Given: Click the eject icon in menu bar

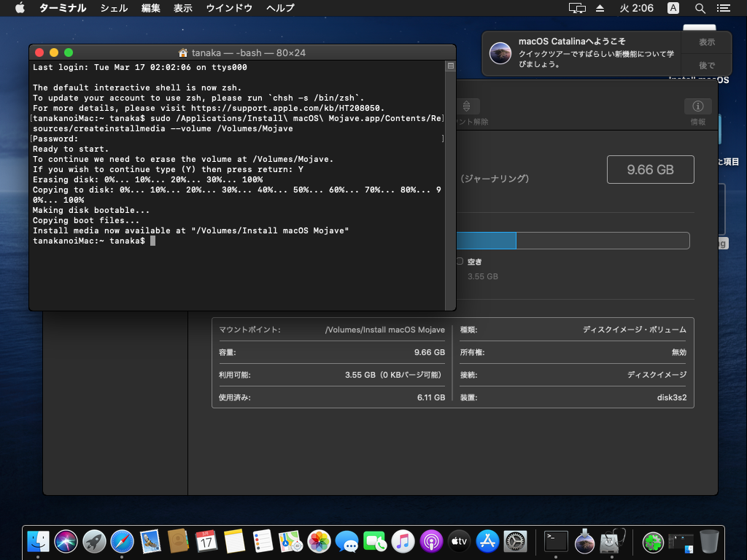Looking at the screenshot, I should click(600, 8).
